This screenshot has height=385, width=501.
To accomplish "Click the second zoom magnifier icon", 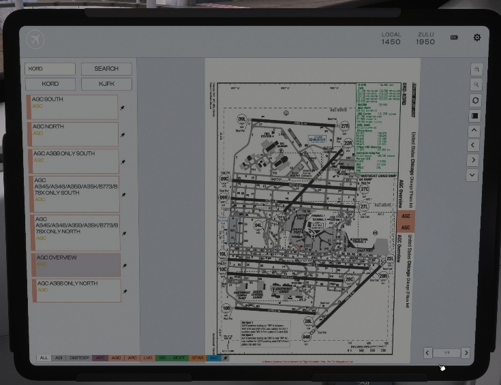I will [476, 85].
